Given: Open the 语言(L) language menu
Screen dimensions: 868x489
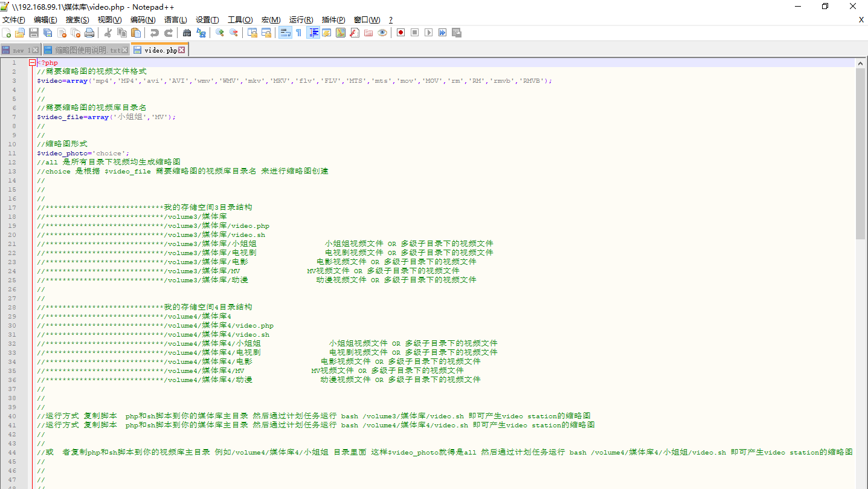Looking at the screenshot, I should pos(175,20).
